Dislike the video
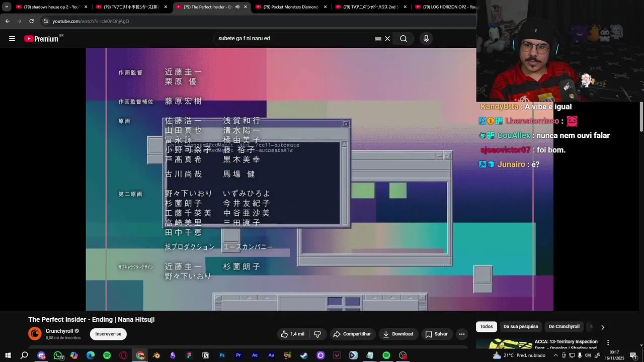644x362 pixels. click(x=317, y=334)
